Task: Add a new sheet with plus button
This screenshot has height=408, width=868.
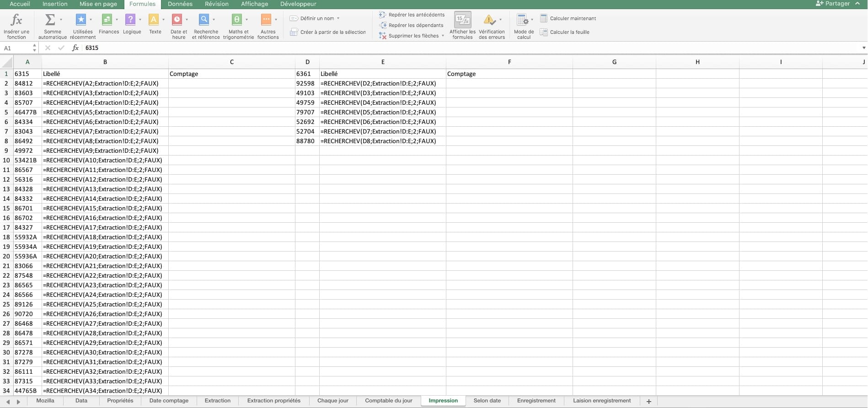Action: [x=648, y=401]
